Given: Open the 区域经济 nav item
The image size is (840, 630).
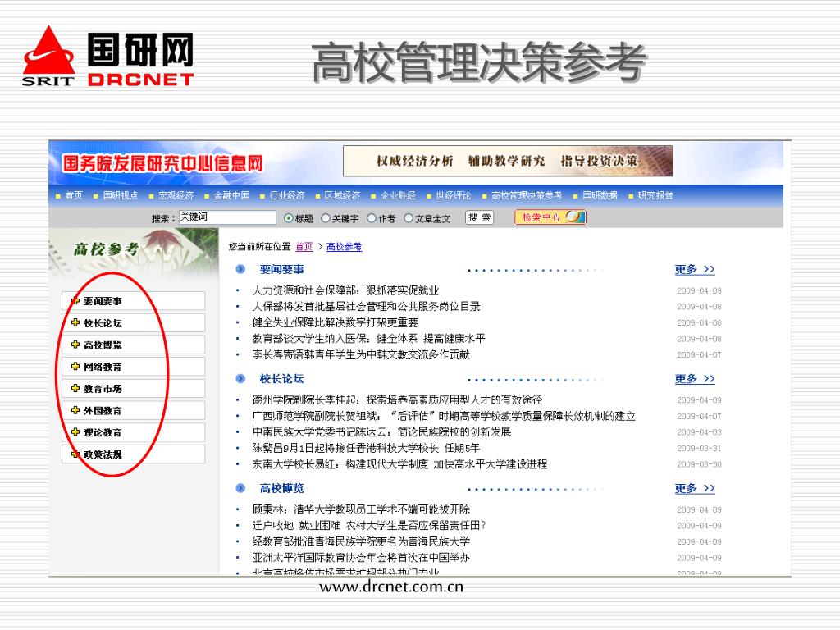Looking at the screenshot, I should [x=342, y=195].
